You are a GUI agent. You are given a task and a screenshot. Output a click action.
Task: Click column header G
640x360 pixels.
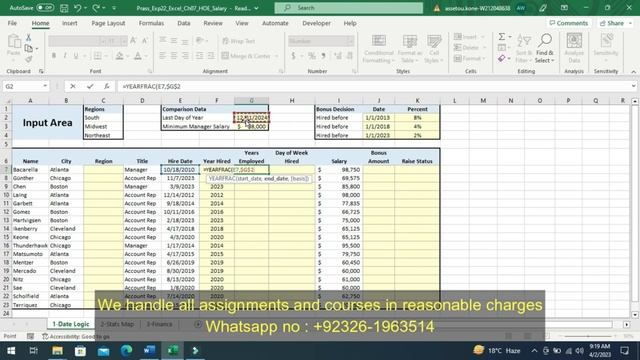click(x=251, y=100)
